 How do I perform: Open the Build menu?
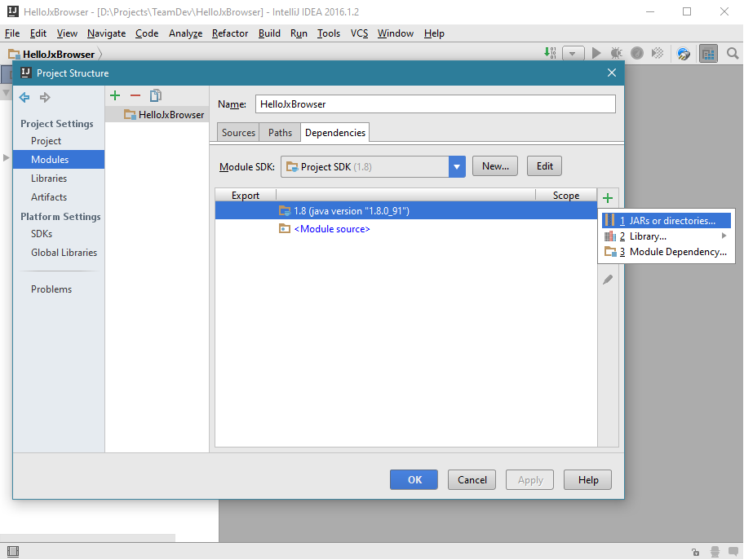(x=269, y=33)
